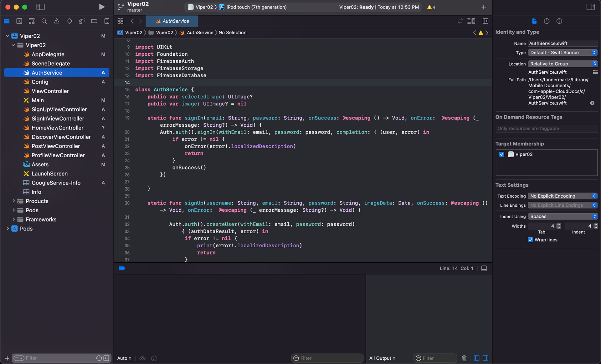This screenshot has width=601, height=364.
Task: Choose the Viper02 scheme in toolbar
Action: pos(200,7)
